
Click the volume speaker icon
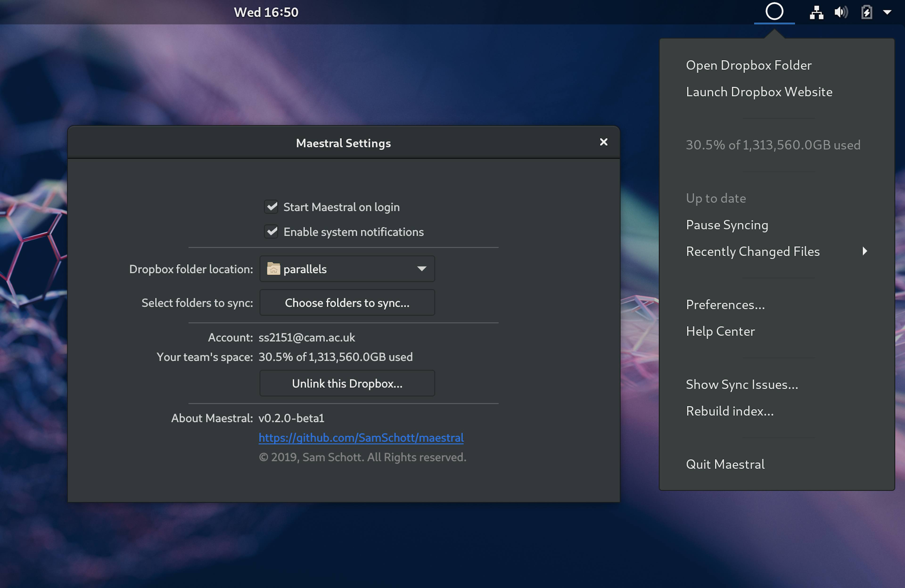point(841,12)
